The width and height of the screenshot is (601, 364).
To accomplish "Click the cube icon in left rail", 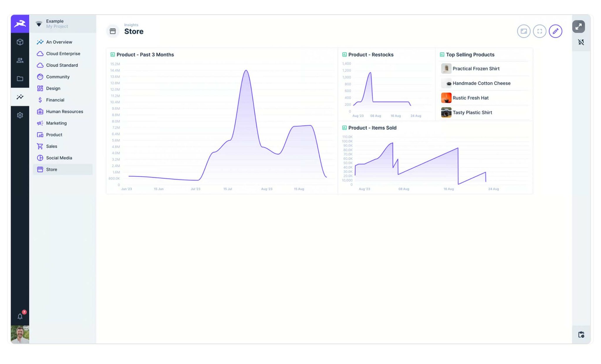I will pyautogui.click(x=20, y=42).
